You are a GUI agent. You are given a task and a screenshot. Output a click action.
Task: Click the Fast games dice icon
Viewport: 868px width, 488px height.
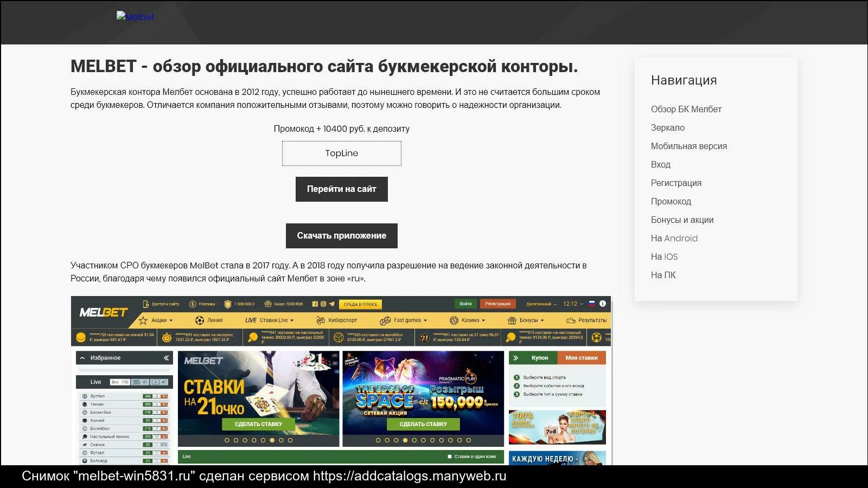pos(385,320)
